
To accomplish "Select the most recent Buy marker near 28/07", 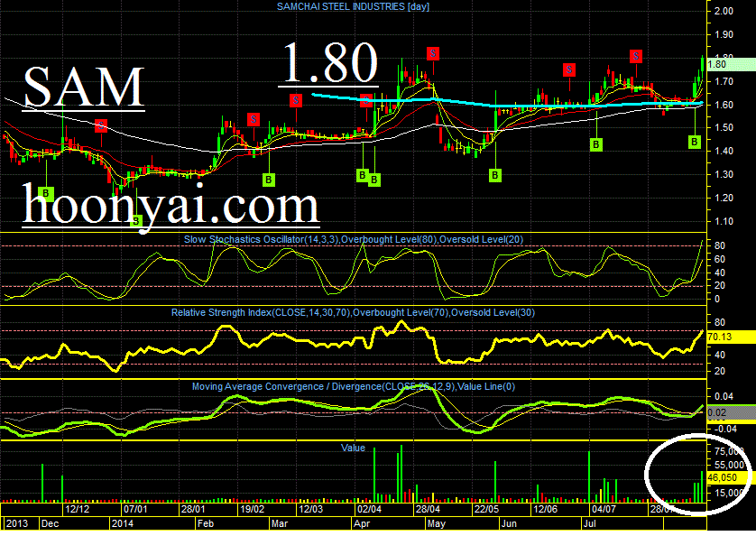I will (x=695, y=142).
